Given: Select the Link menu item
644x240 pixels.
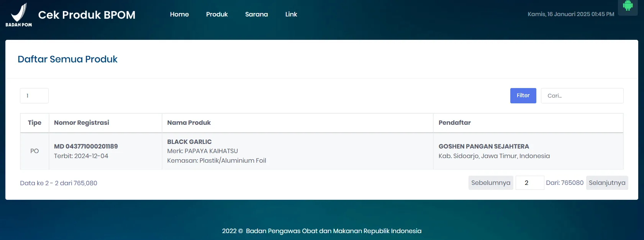Looking at the screenshot, I should pos(291,14).
